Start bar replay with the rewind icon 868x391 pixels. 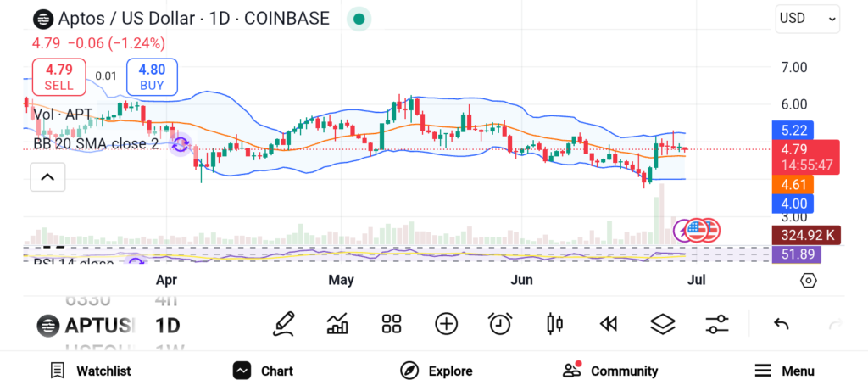[608, 323]
